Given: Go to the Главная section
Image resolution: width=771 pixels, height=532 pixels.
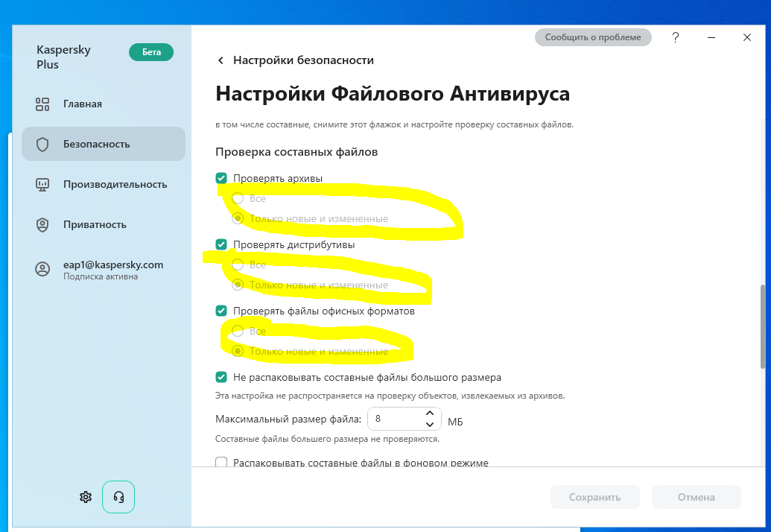Looking at the screenshot, I should (104, 104).
